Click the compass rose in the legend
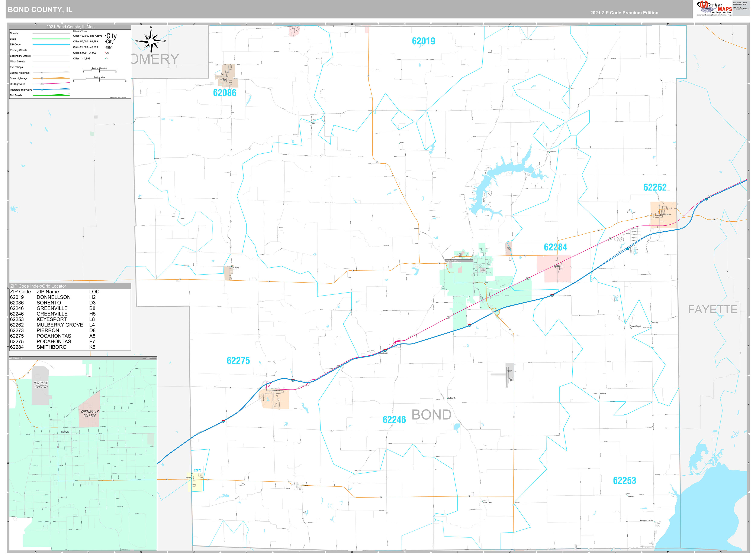This screenshot has width=756, height=554. [x=151, y=41]
